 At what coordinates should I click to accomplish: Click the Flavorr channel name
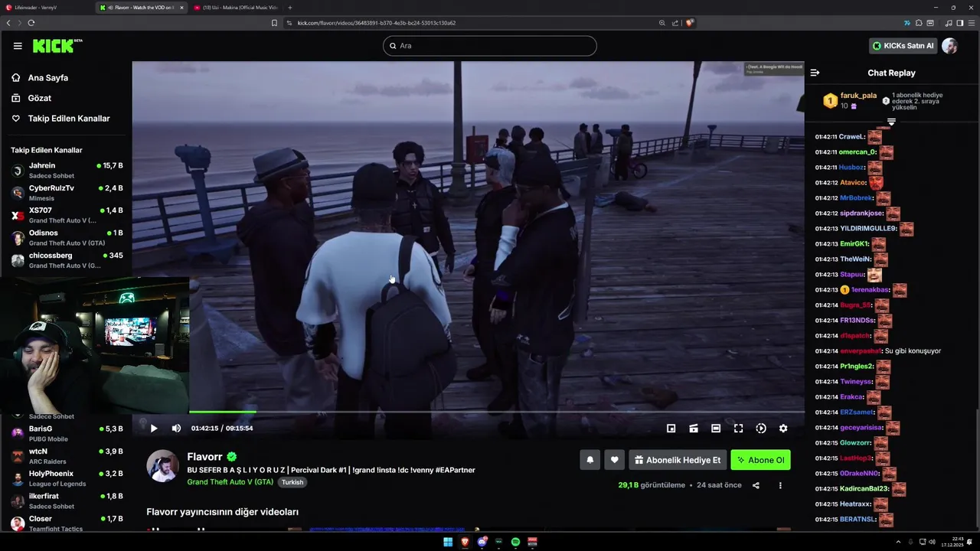pyautogui.click(x=204, y=457)
